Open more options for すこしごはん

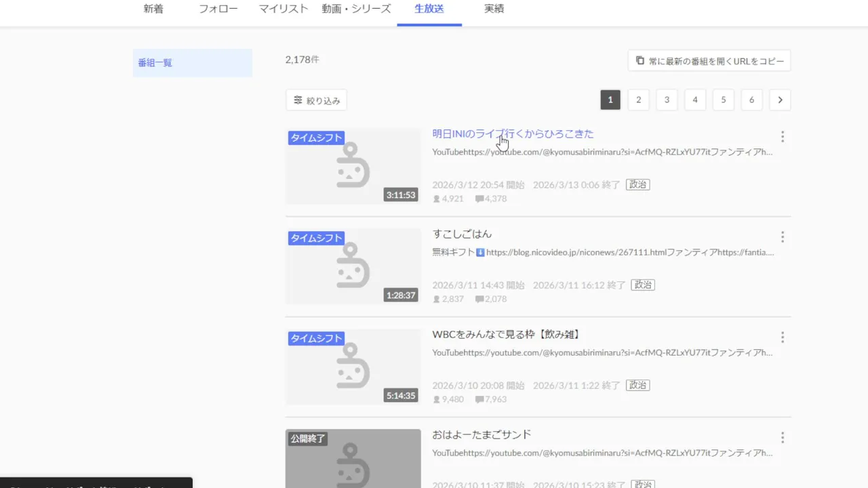(783, 237)
